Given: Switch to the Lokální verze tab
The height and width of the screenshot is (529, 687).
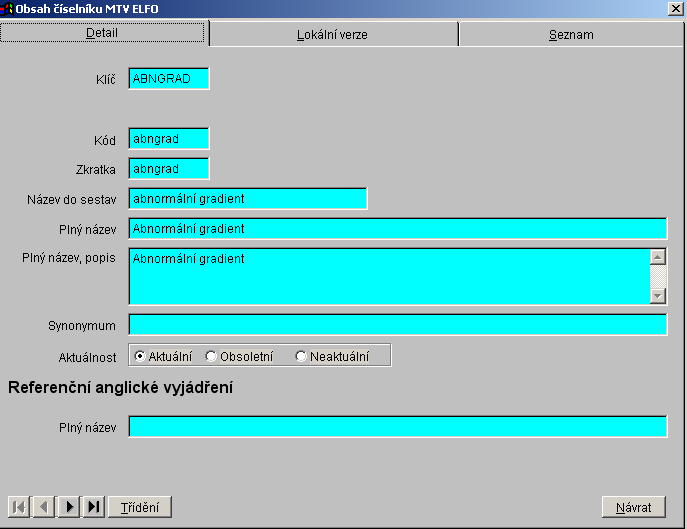Looking at the screenshot, I should click(x=332, y=34).
